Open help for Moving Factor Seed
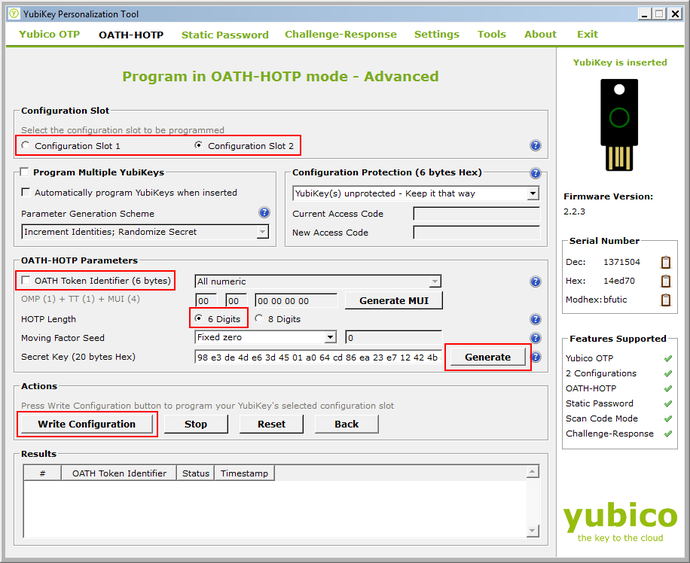This screenshot has height=563, width=690. click(535, 338)
